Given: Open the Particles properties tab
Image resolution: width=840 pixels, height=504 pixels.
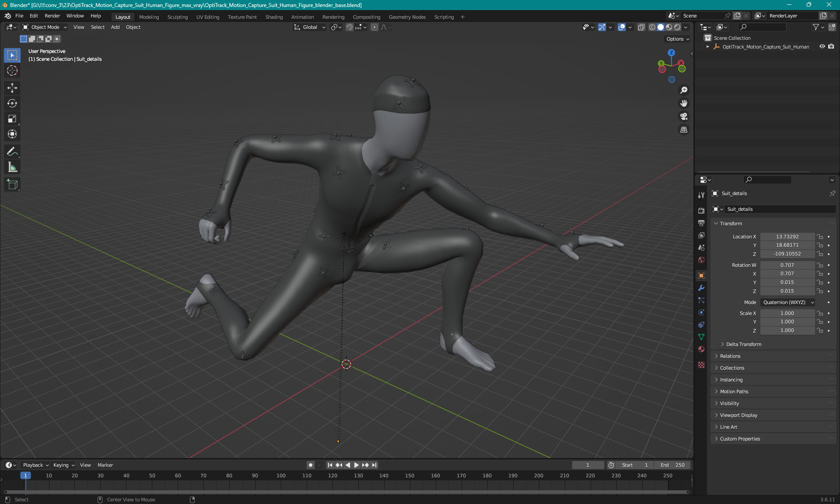Looking at the screenshot, I should click(x=701, y=300).
